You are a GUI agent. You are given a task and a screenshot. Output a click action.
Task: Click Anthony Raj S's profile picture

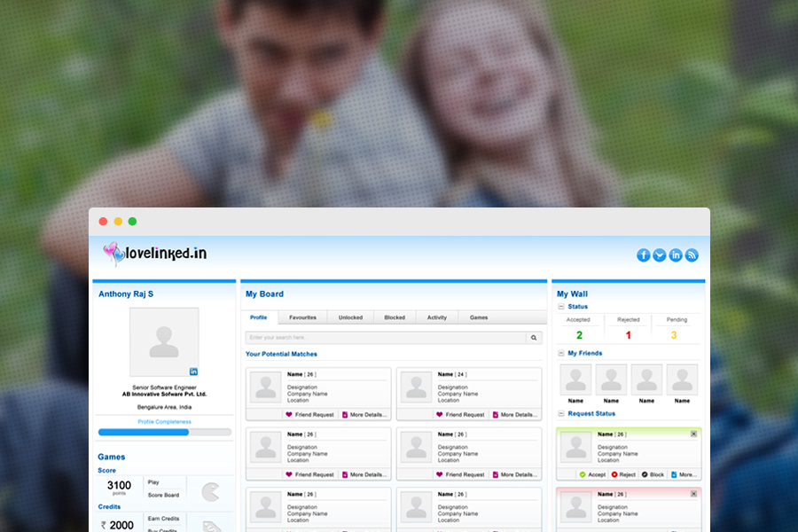[x=164, y=341]
